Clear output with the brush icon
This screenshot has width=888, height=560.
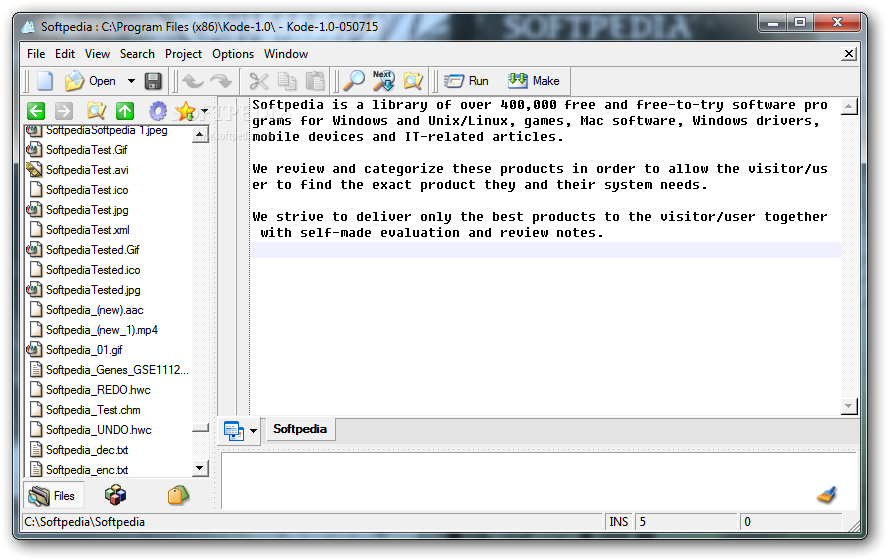pyautogui.click(x=827, y=495)
